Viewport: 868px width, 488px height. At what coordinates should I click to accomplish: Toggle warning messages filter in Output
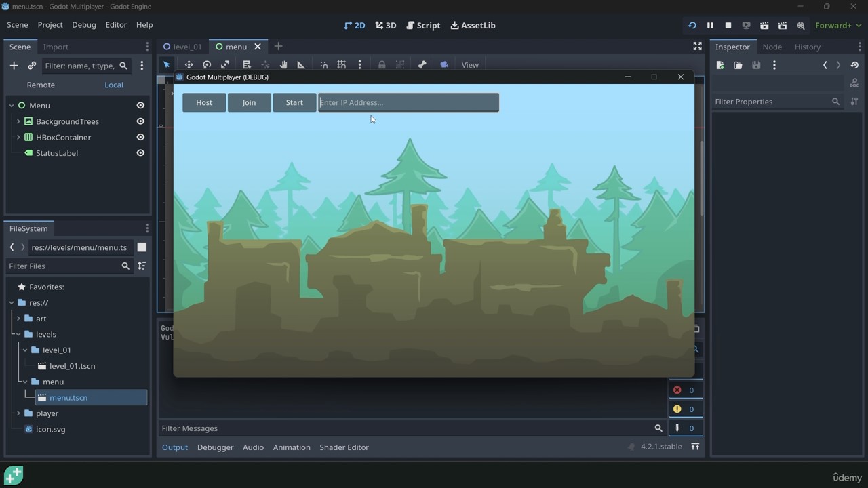(685, 409)
